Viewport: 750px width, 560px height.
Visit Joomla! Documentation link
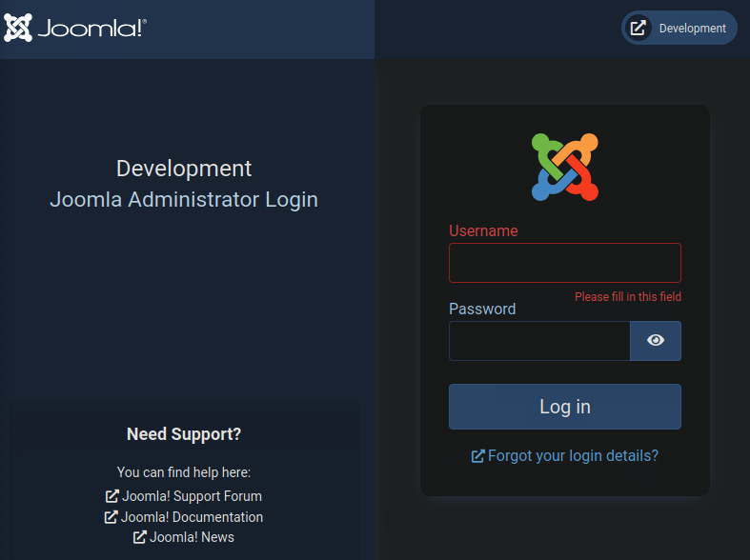(192, 517)
